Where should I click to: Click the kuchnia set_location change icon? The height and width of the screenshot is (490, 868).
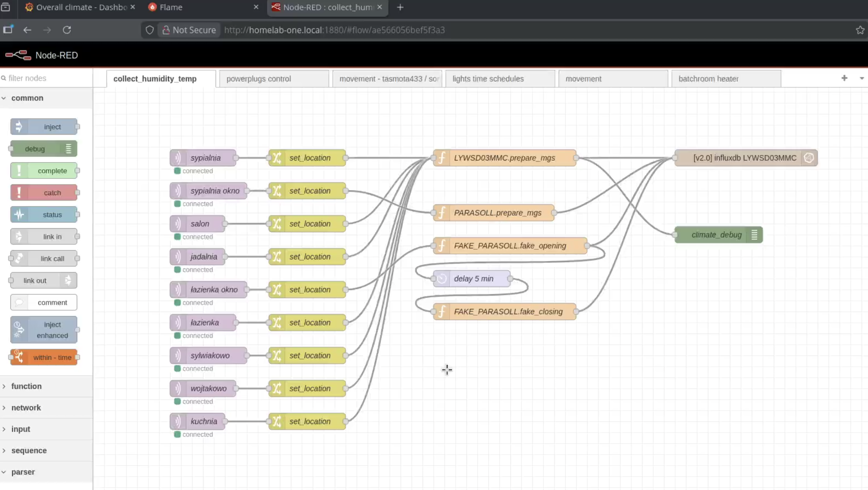tap(277, 421)
